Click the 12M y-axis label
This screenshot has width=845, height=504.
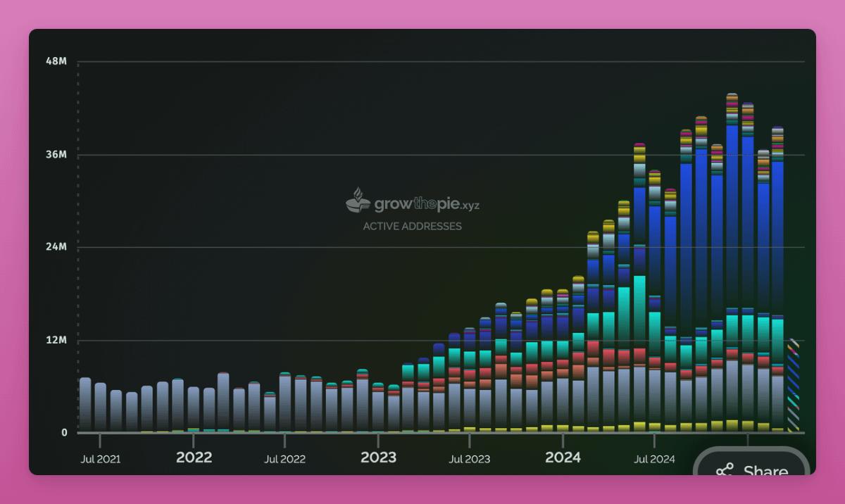56,340
